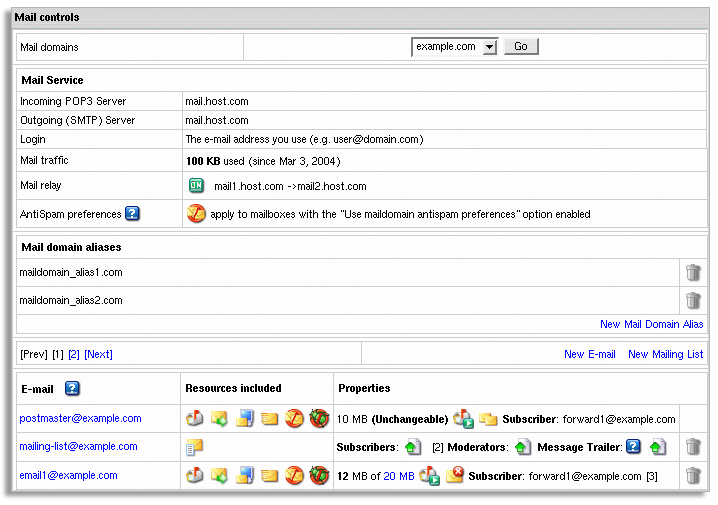Delete the mailing-list@example.com entry

point(693,447)
